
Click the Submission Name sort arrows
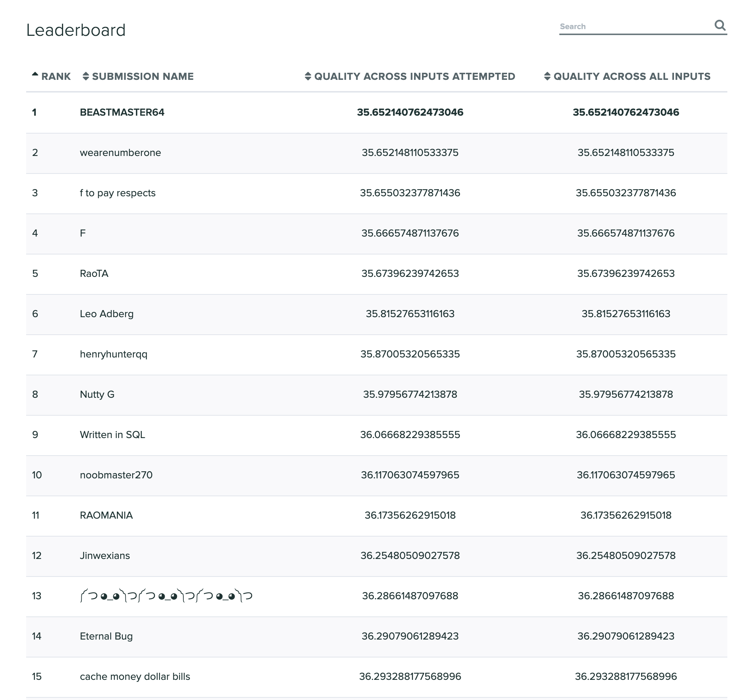coord(86,76)
